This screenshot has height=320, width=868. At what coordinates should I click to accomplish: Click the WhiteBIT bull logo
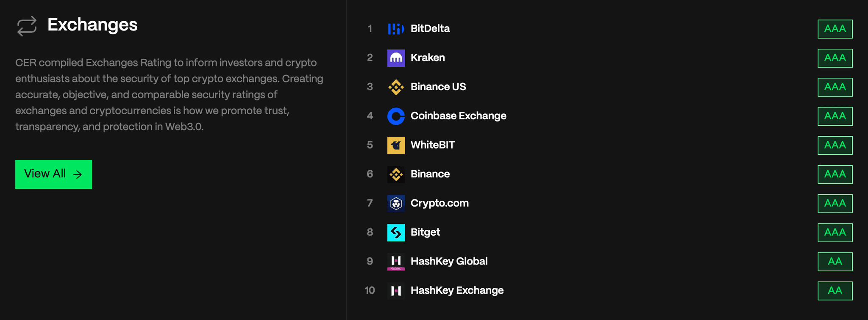396,145
